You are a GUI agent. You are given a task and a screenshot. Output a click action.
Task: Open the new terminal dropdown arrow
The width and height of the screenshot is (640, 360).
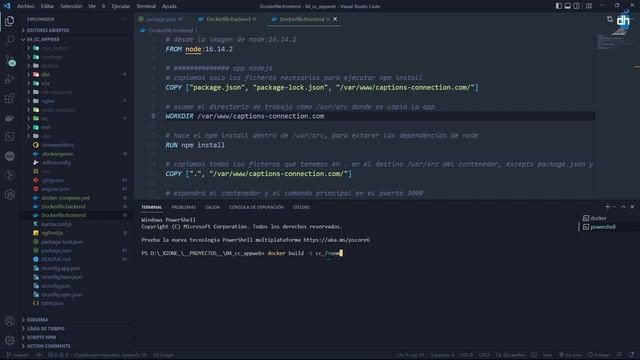614,207
